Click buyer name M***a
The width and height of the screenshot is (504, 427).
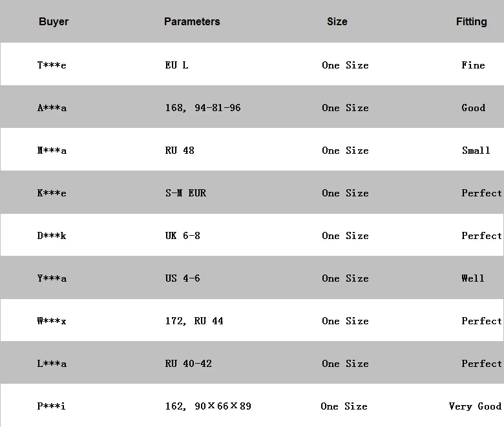[52, 151]
